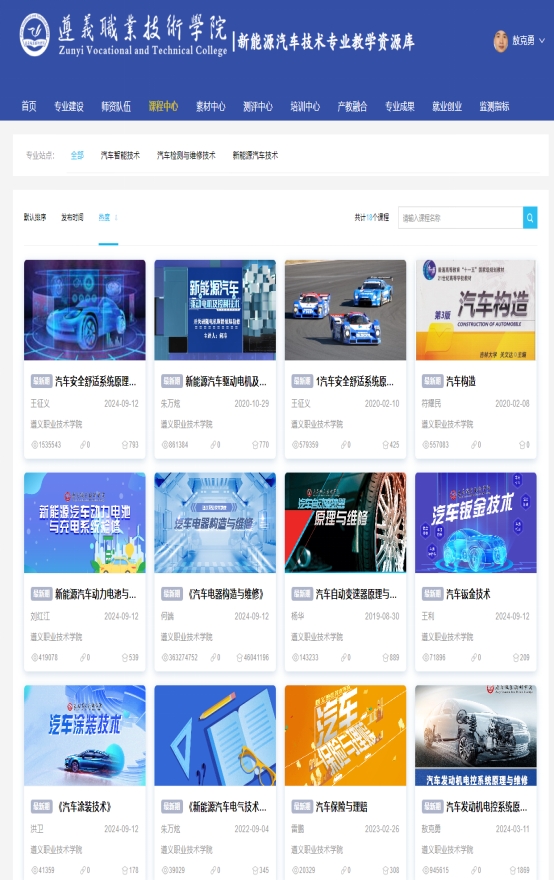Expand the 敖克勇 user dropdown arrow

click(542, 41)
